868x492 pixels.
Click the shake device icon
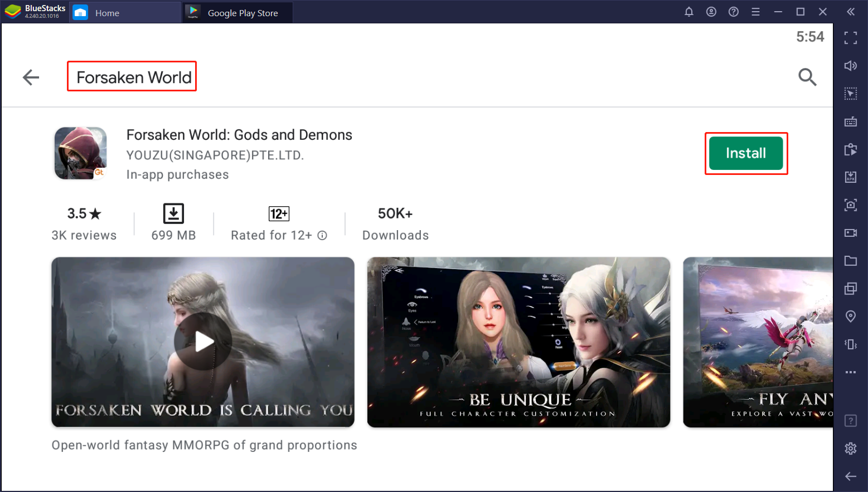tap(851, 344)
